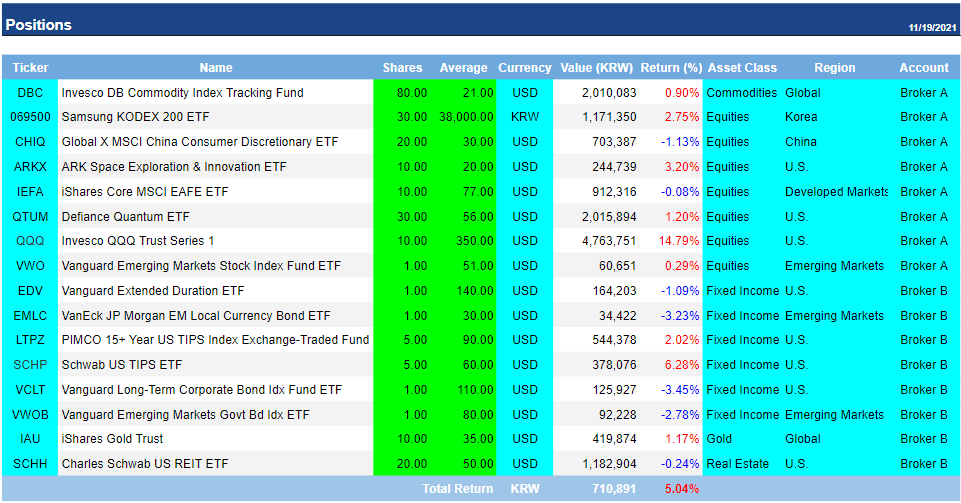
Task: Select the Return (%) column header
Action: tap(671, 68)
